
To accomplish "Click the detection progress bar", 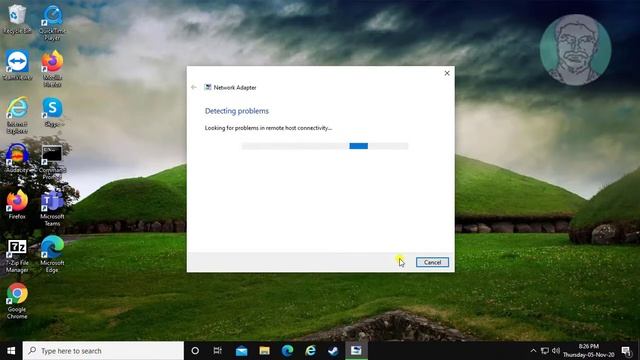I will (325, 146).
